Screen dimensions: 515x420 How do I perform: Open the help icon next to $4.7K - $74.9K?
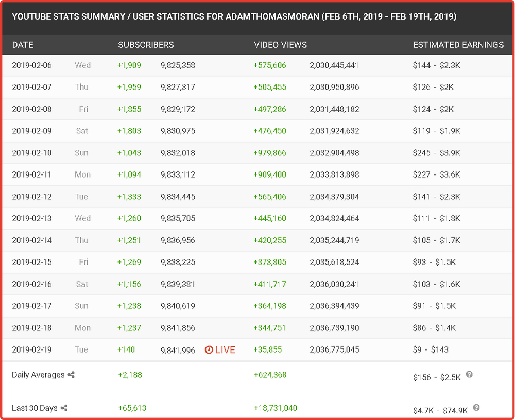click(476, 408)
